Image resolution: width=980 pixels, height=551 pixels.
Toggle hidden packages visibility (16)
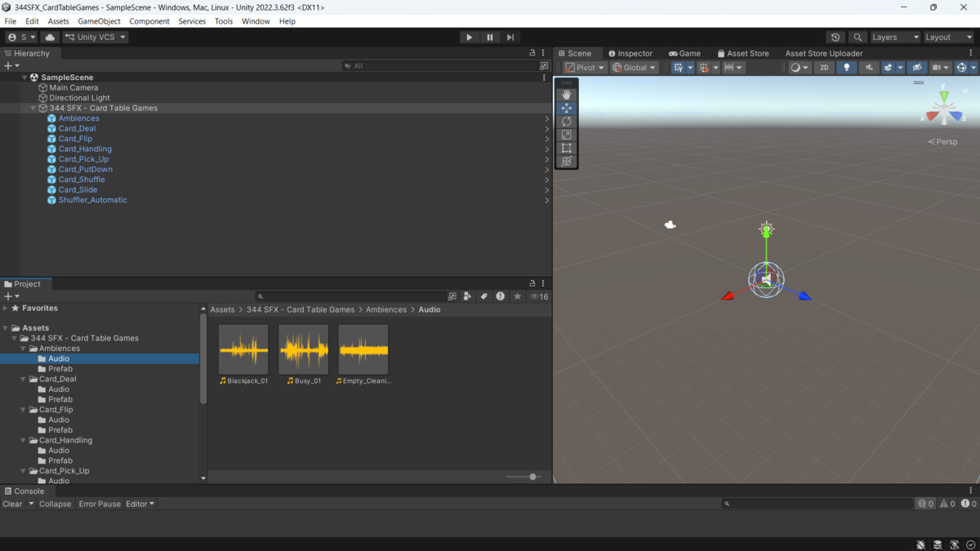point(539,296)
